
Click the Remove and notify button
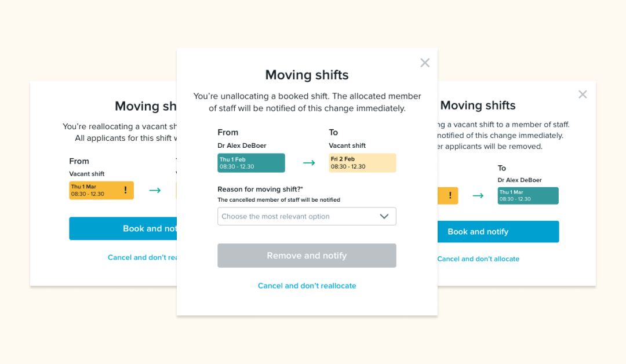click(x=307, y=256)
